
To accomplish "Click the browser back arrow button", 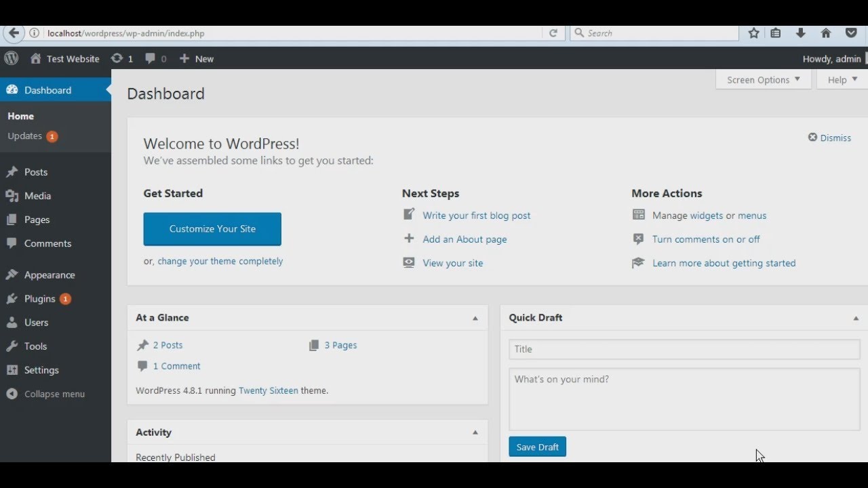I will pos(14,33).
